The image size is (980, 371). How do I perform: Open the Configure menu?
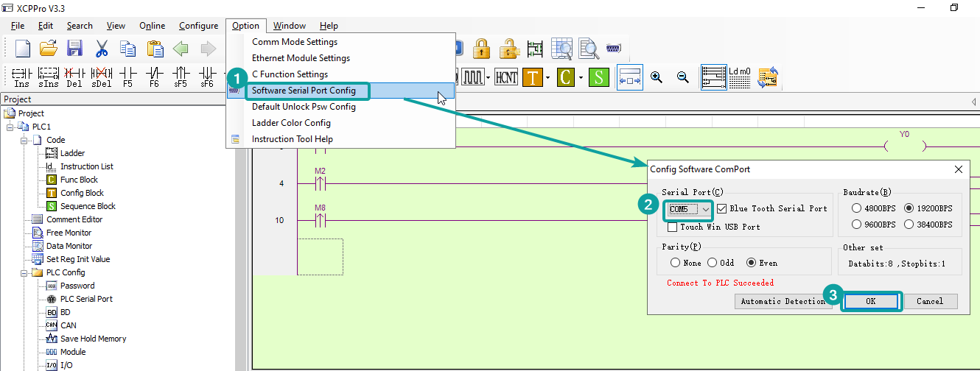click(x=198, y=26)
